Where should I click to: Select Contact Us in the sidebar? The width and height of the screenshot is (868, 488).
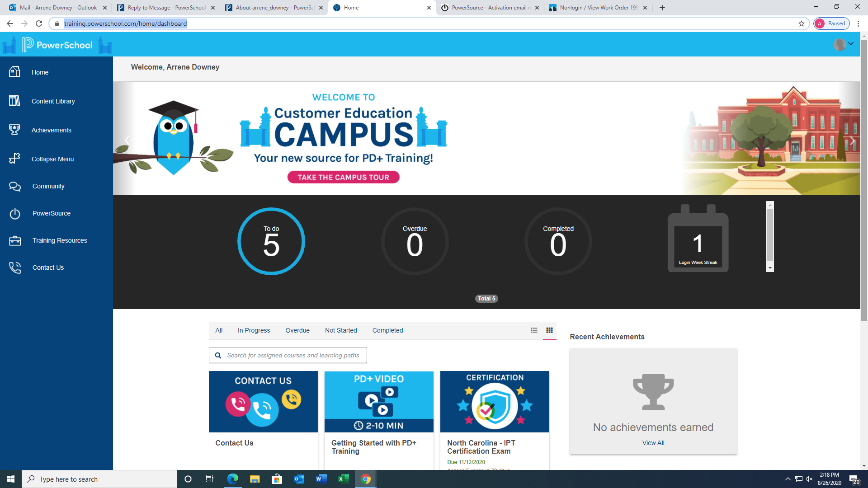[x=48, y=267]
